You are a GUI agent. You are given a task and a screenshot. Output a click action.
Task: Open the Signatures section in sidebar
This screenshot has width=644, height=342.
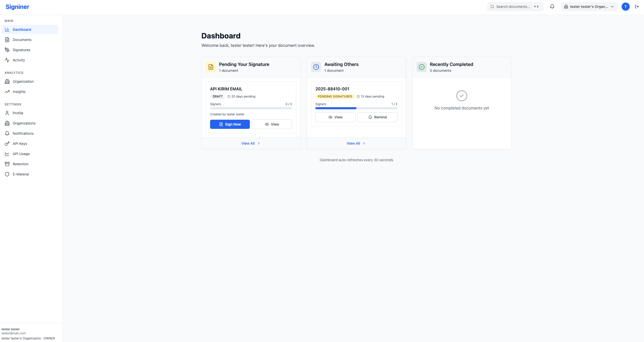tap(21, 50)
